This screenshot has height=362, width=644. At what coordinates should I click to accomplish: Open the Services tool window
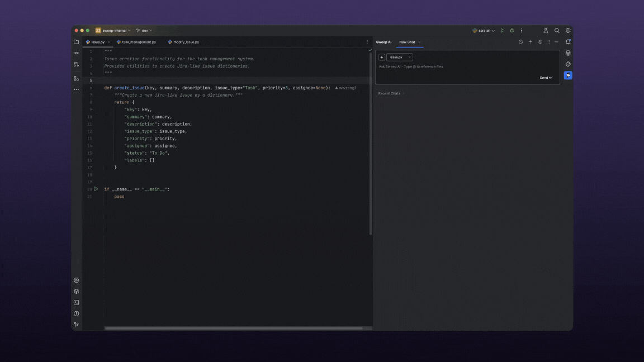pyautogui.click(x=77, y=280)
